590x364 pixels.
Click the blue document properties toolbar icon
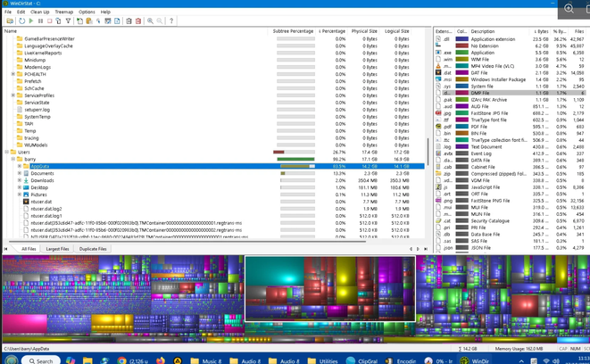click(117, 21)
